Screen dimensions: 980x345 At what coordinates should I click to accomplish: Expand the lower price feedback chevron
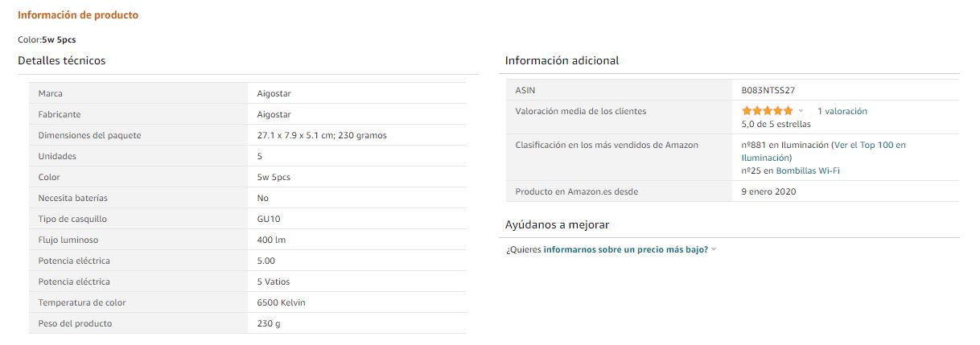pos(714,249)
